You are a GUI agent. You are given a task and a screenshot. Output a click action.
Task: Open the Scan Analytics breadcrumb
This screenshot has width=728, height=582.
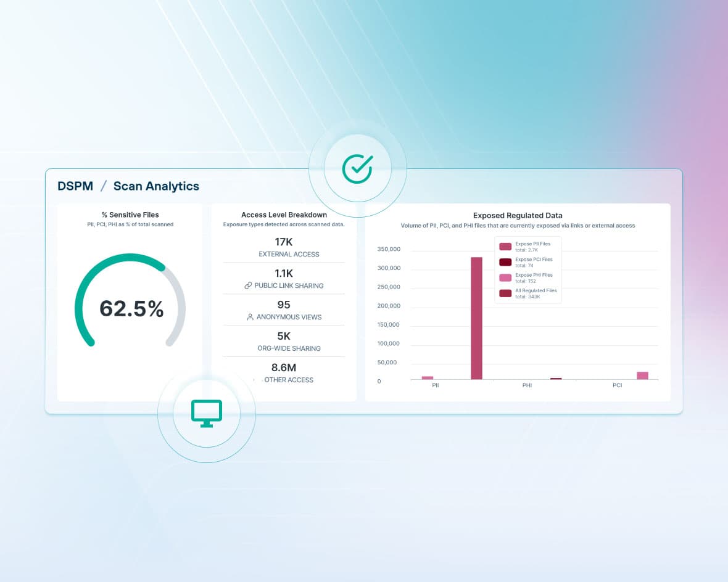[156, 186]
